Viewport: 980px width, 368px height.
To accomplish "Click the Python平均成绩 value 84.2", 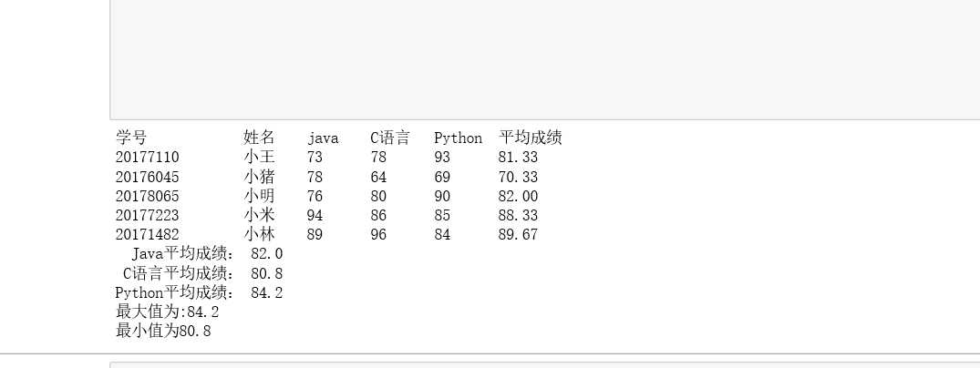I will click(x=266, y=292).
